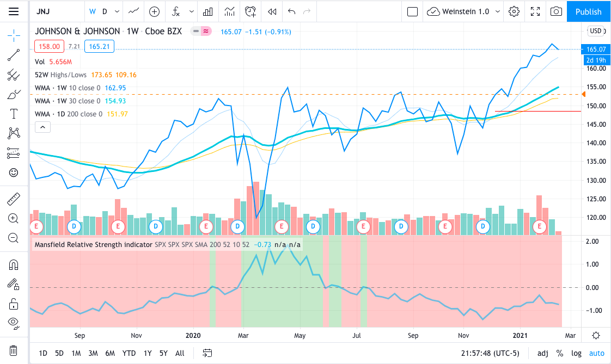Toggle log scale on price axis
Image resolution: width=611 pixels, height=364 pixels.
(x=576, y=353)
